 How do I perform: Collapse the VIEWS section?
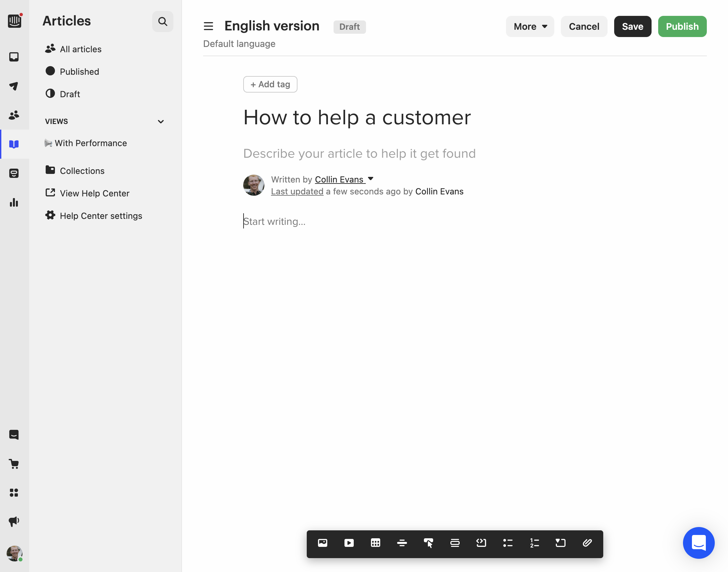pyautogui.click(x=161, y=122)
